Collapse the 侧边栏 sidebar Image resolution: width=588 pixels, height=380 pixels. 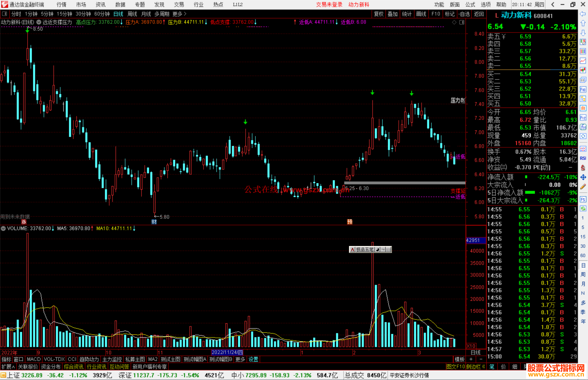[x=476, y=367]
